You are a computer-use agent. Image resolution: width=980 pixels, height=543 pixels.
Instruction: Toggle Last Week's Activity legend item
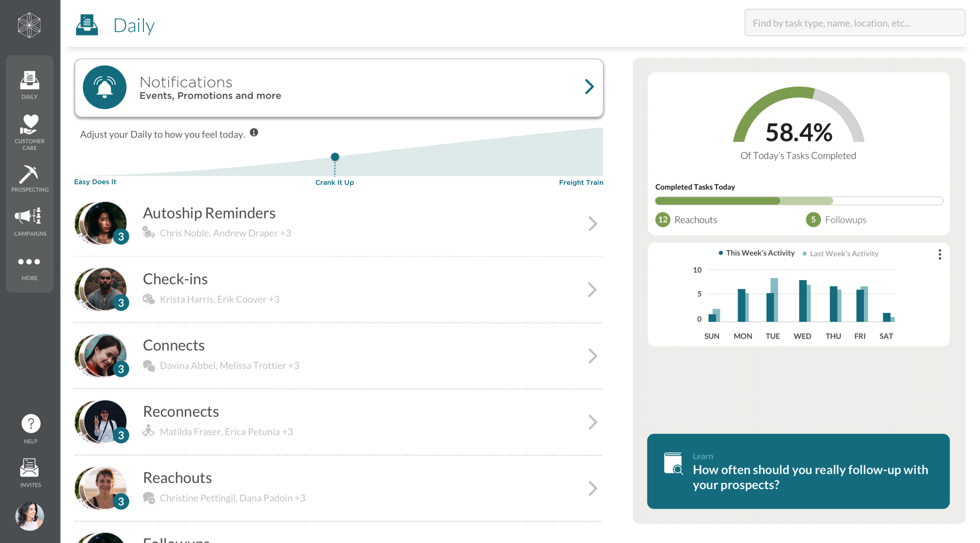tap(840, 253)
